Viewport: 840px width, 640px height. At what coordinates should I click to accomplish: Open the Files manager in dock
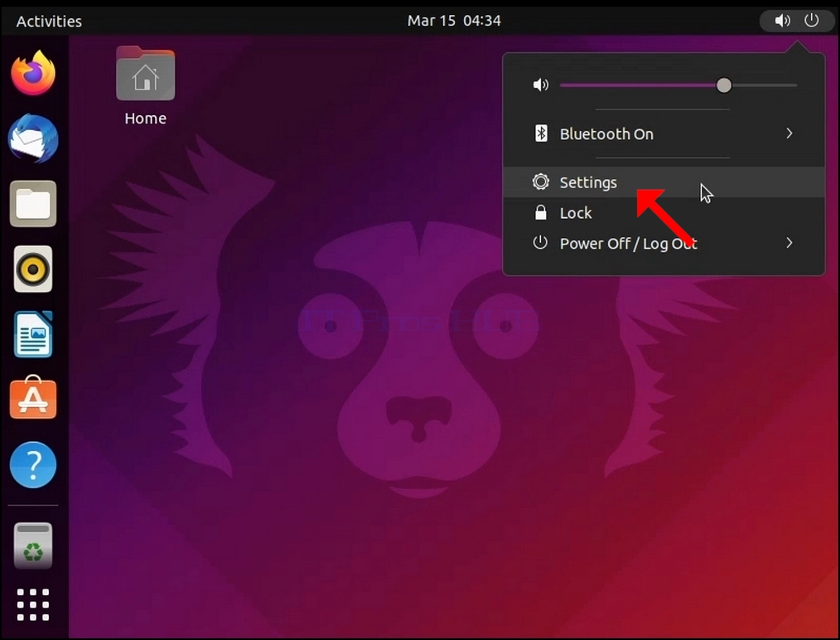click(x=33, y=204)
